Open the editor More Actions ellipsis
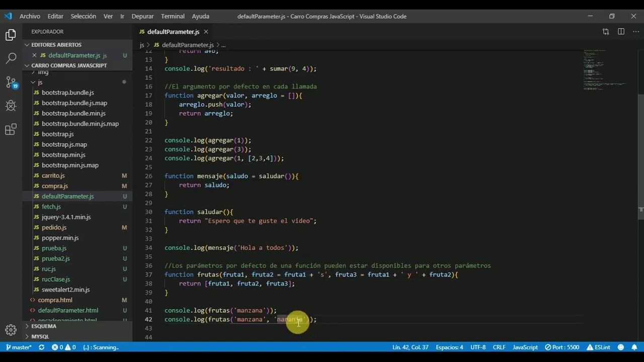Screen dimensions: 644x362 635,32
